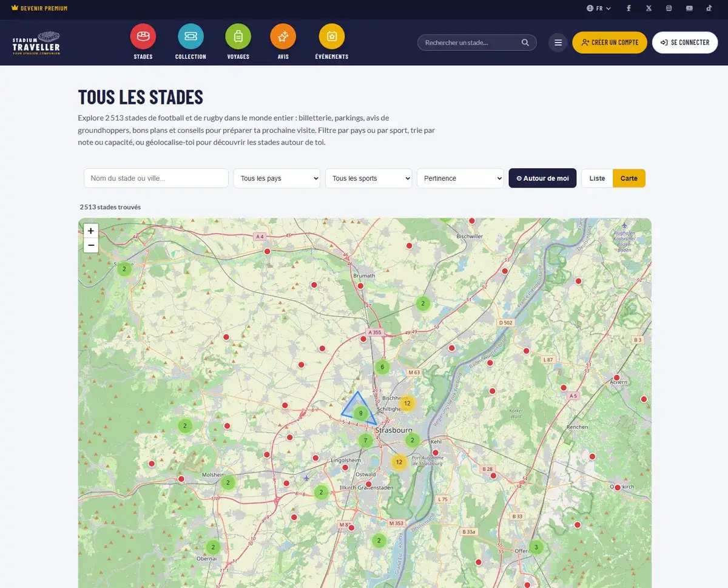Switch to the Carte view
This screenshot has height=588, width=728.
pyautogui.click(x=629, y=178)
